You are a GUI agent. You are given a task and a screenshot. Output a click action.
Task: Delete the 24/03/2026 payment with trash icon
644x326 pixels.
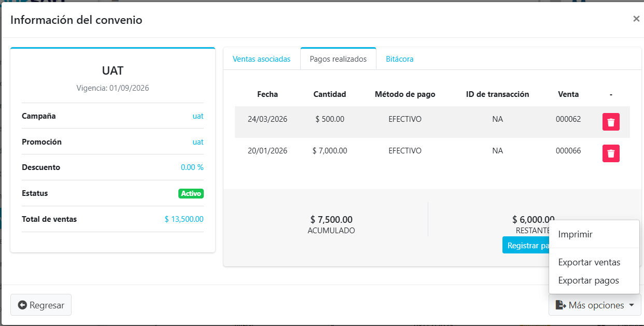pos(611,122)
